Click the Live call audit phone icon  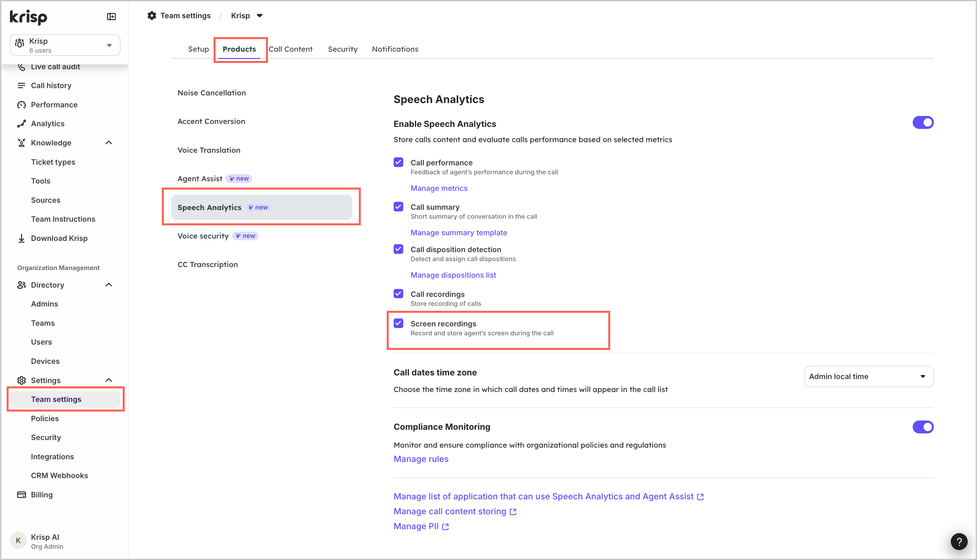pyautogui.click(x=22, y=67)
